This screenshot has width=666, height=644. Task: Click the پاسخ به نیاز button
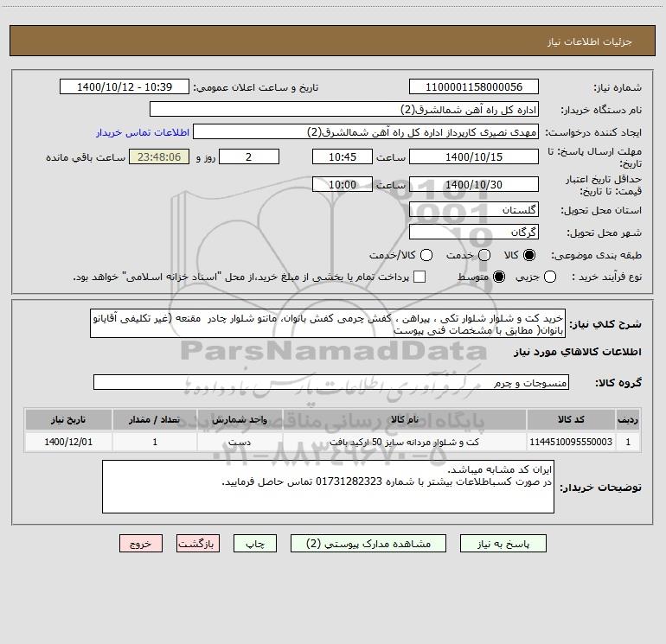(503, 544)
